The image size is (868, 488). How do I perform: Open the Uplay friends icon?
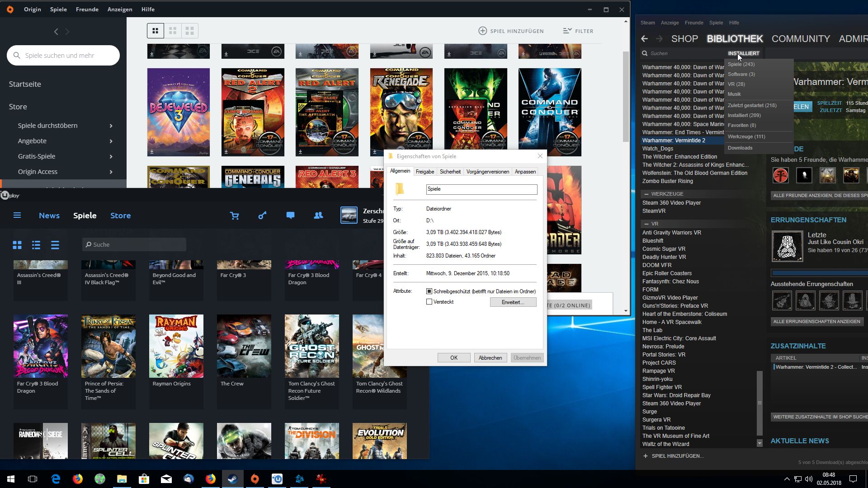(x=318, y=216)
